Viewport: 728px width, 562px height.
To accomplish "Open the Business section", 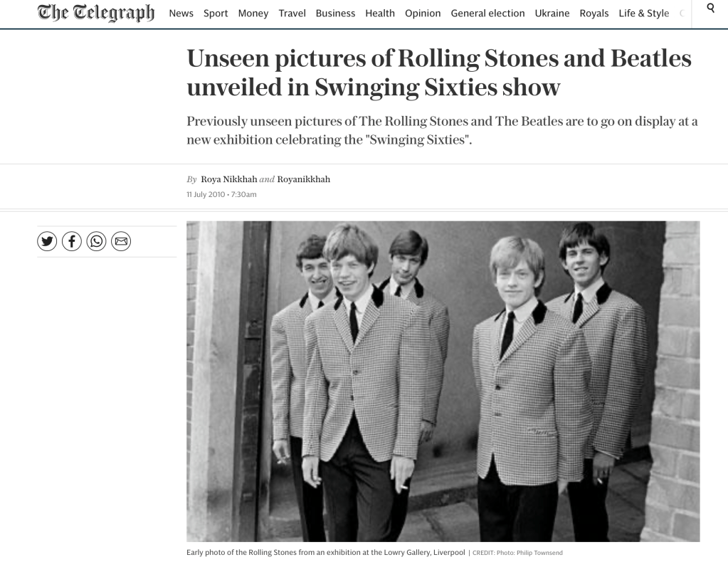I will (335, 14).
